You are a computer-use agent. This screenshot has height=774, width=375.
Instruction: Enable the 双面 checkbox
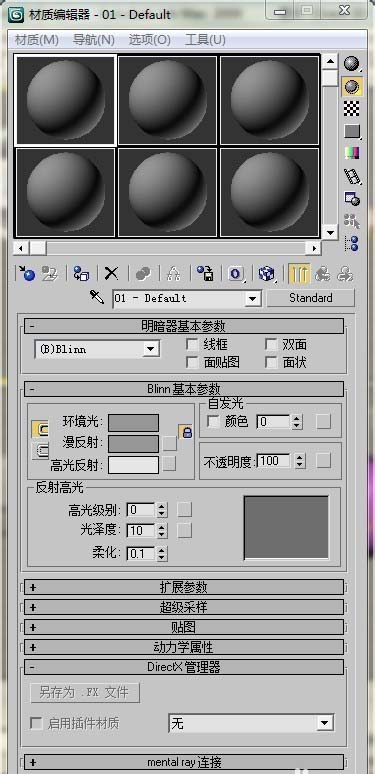tap(271, 344)
